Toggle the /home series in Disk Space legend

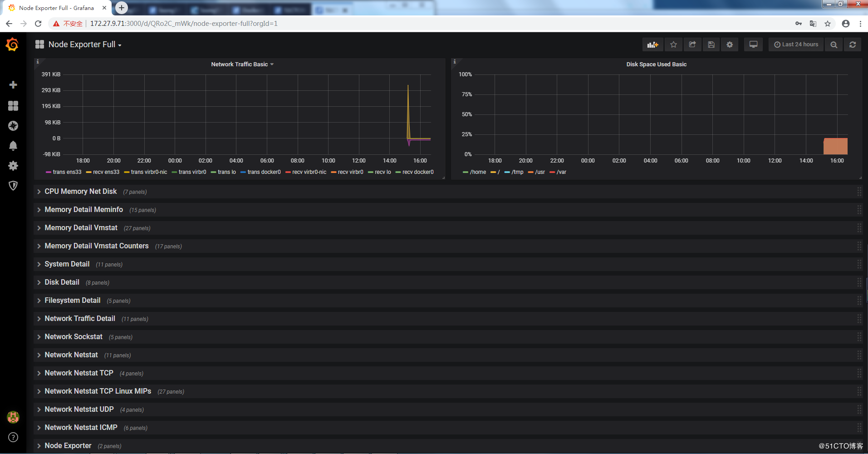pos(478,172)
